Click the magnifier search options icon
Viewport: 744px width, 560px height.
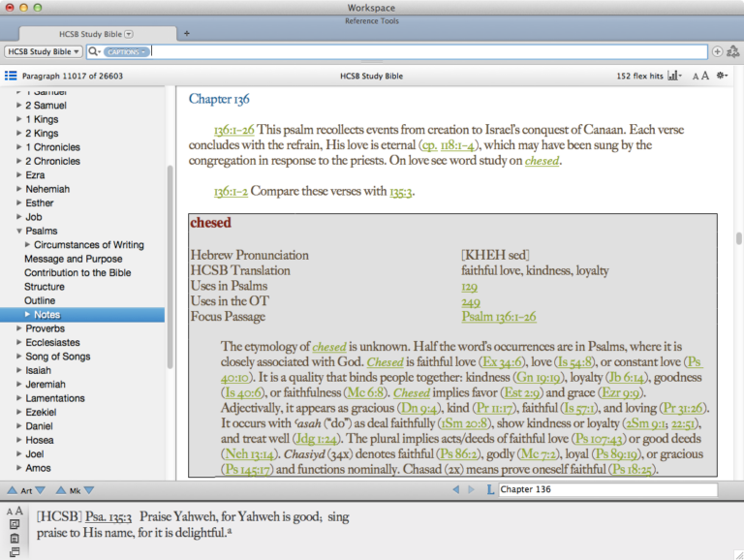[x=94, y=51]
